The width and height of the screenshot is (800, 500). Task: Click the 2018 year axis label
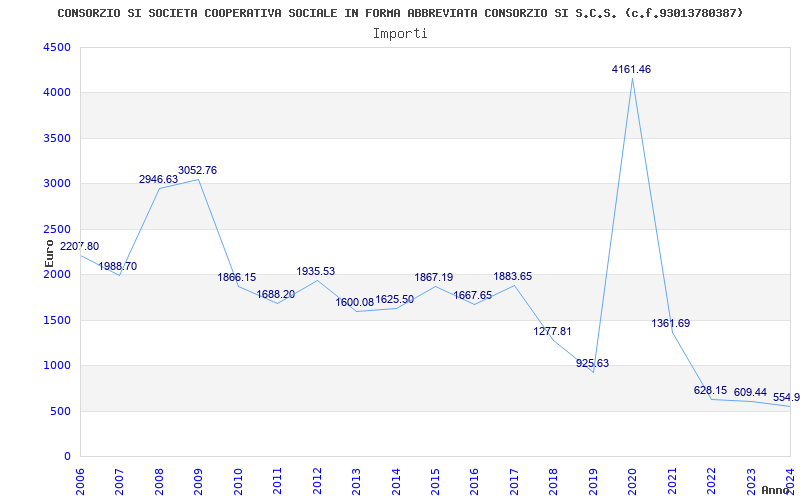pyautogui.click(x=554, y=481)
